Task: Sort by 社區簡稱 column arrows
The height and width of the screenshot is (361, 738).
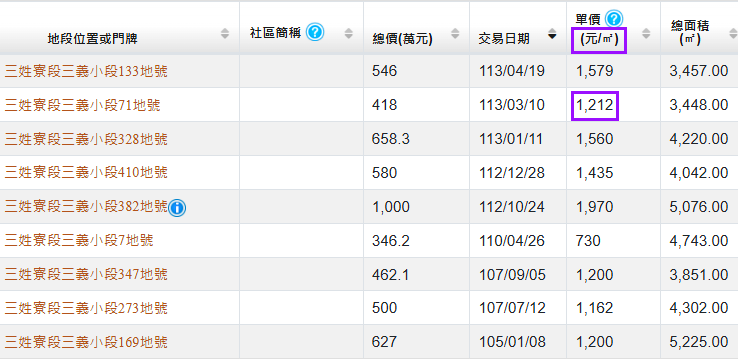Action: point(349,34)
